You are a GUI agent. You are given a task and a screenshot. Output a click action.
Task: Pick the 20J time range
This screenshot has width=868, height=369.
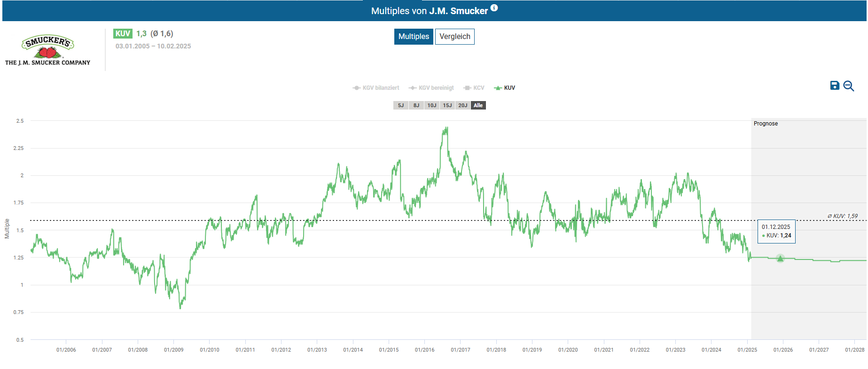click(x=463, y=105)
